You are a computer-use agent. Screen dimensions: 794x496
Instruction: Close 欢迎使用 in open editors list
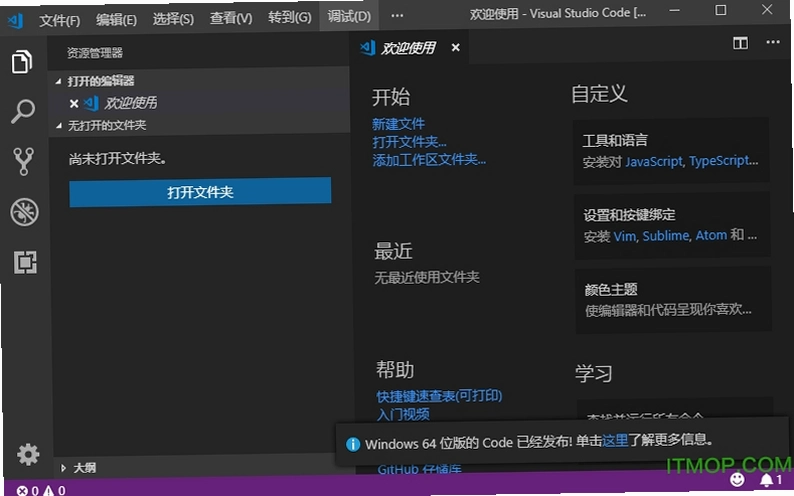74,103
